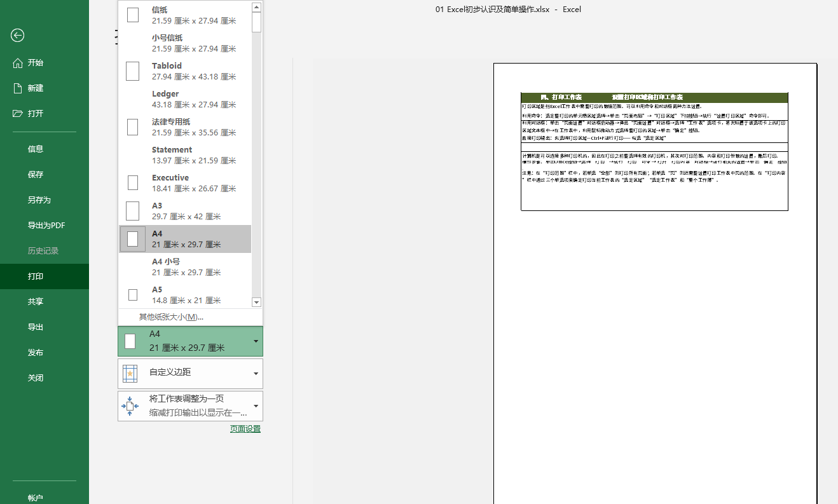Open the 历史记录 menu entry
Image resolution: width=838 pixels, height=504 pixels.
click(x=45, y=251)
